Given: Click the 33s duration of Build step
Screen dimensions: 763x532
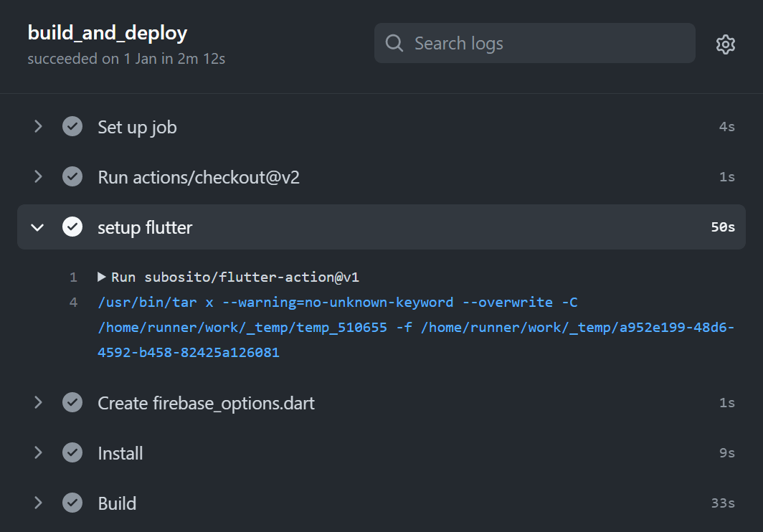Looking at the screenshot, I should (723, 503).
